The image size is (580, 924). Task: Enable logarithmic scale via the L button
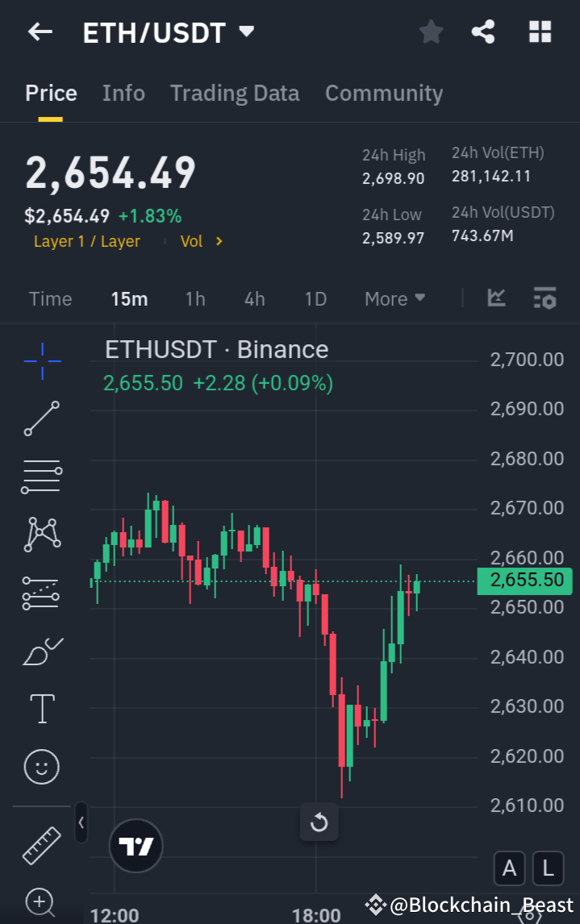pyautogui.click(x=548, y=868)
